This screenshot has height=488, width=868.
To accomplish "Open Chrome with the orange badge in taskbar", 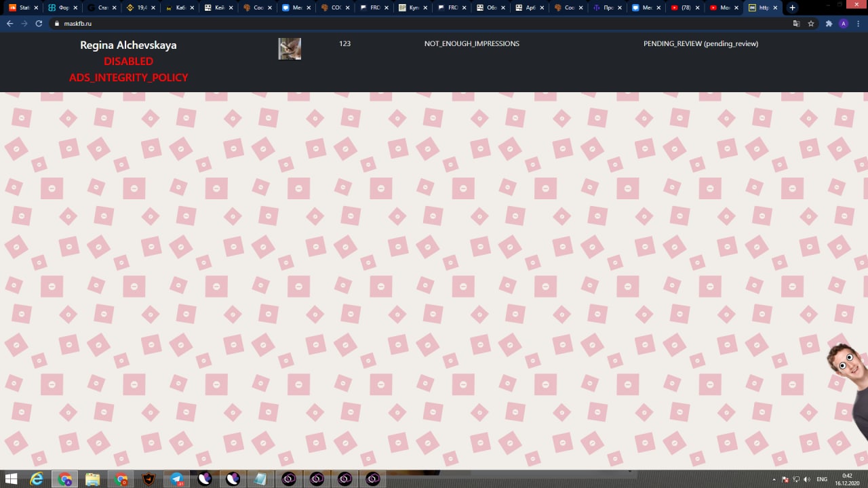I will click(121, 479).
